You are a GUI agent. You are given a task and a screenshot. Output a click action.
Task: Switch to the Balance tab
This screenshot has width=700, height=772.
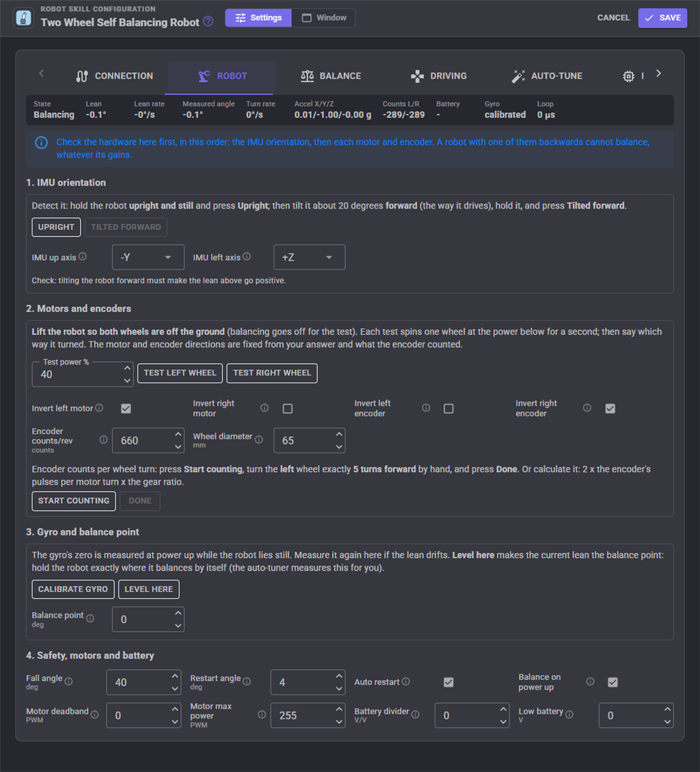click(331, 77)
